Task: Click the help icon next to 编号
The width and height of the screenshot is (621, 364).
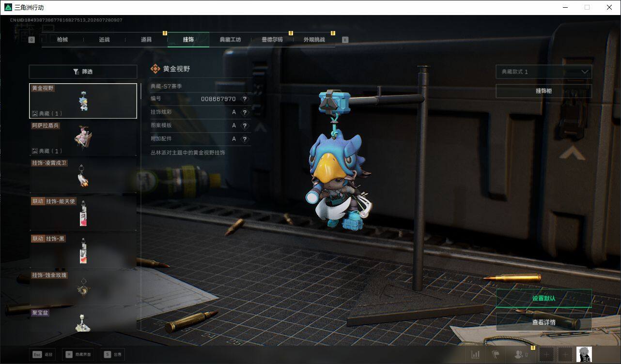Action: click(245, 99)
